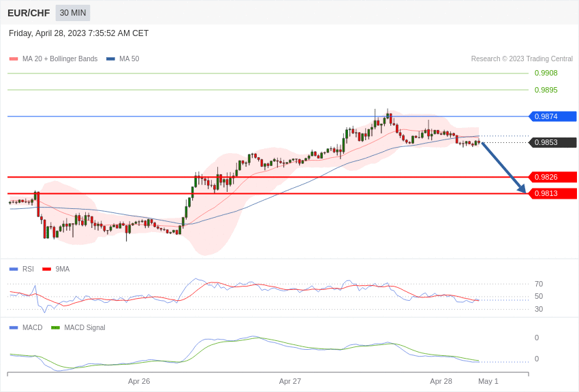Click the MA 20 Bollinger Bands legend swatch
Image resolution: width=579 pixels, height=392 pixels.
tap(14, 59)
